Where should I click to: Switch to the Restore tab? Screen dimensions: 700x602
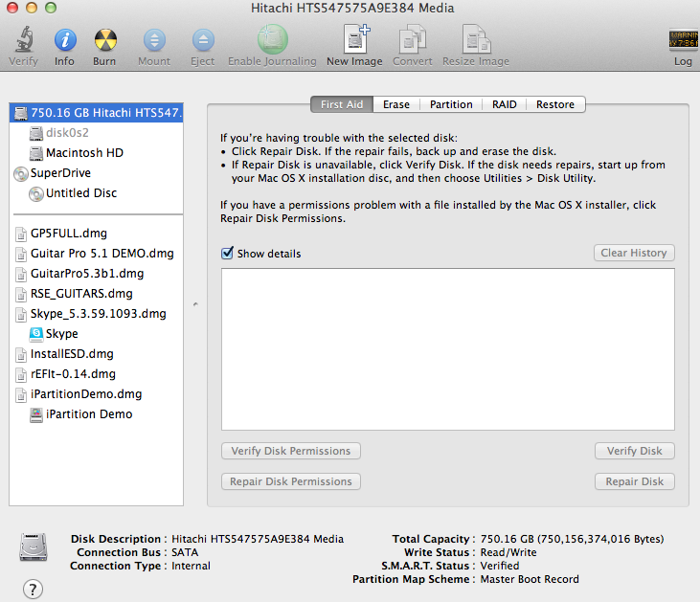[555, 104]
